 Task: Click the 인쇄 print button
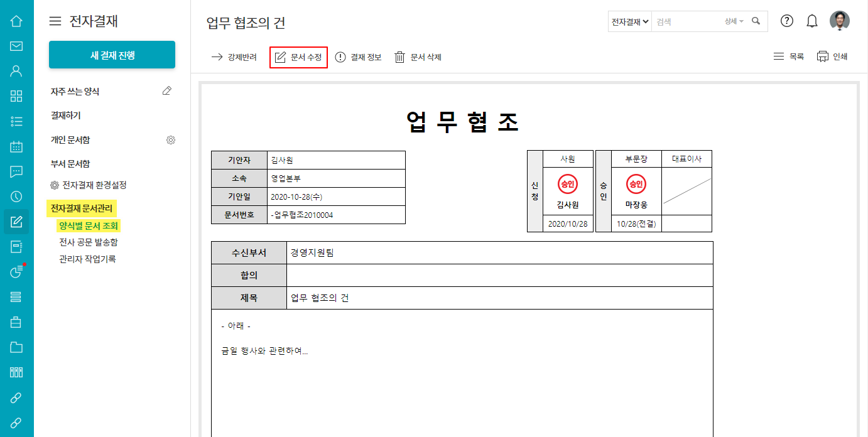832,57
